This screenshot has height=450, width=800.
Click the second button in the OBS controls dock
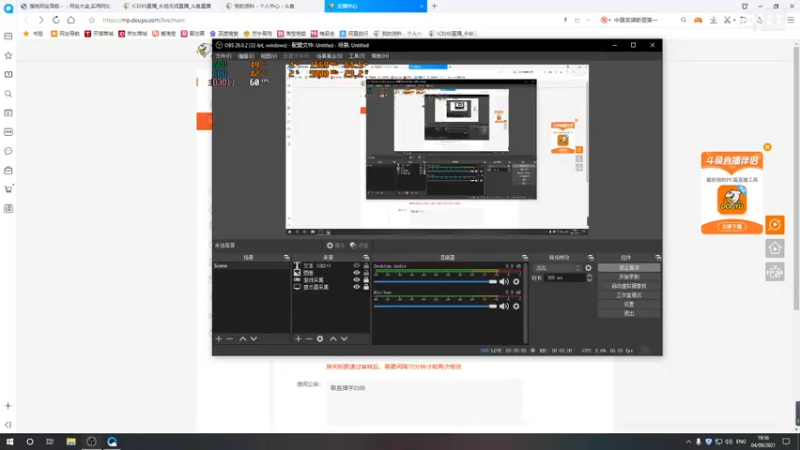coord(629,277)
